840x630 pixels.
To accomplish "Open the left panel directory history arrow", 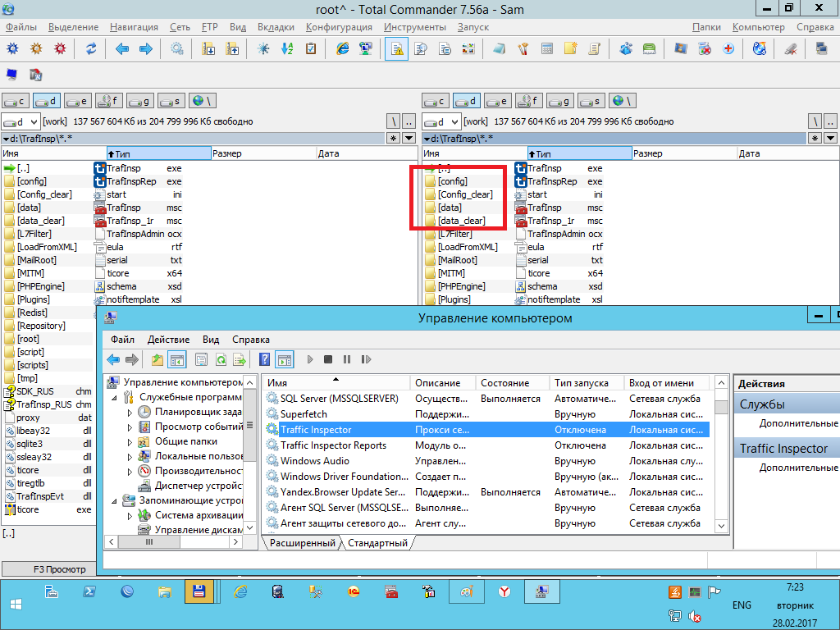I will tap(409, 138).
